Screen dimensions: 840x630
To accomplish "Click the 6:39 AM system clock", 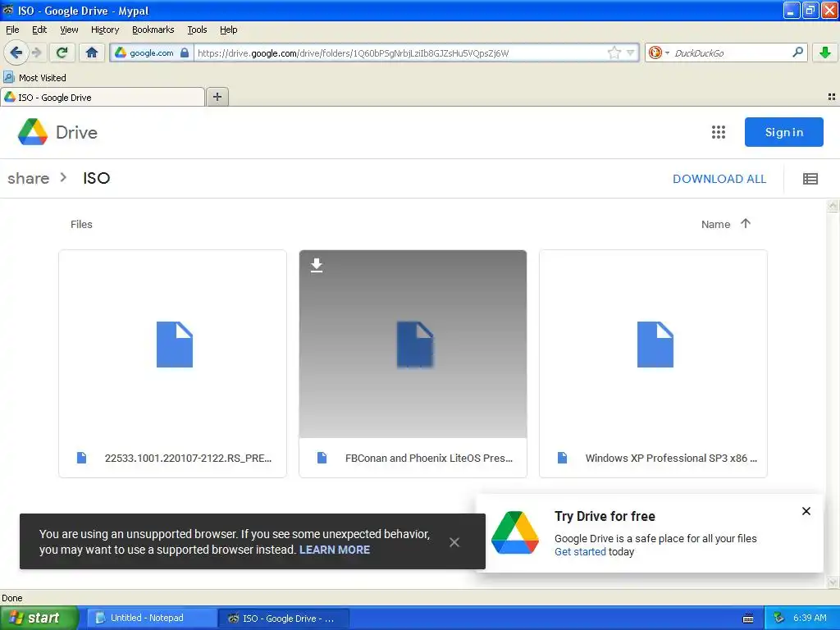I will coord(810,618).
